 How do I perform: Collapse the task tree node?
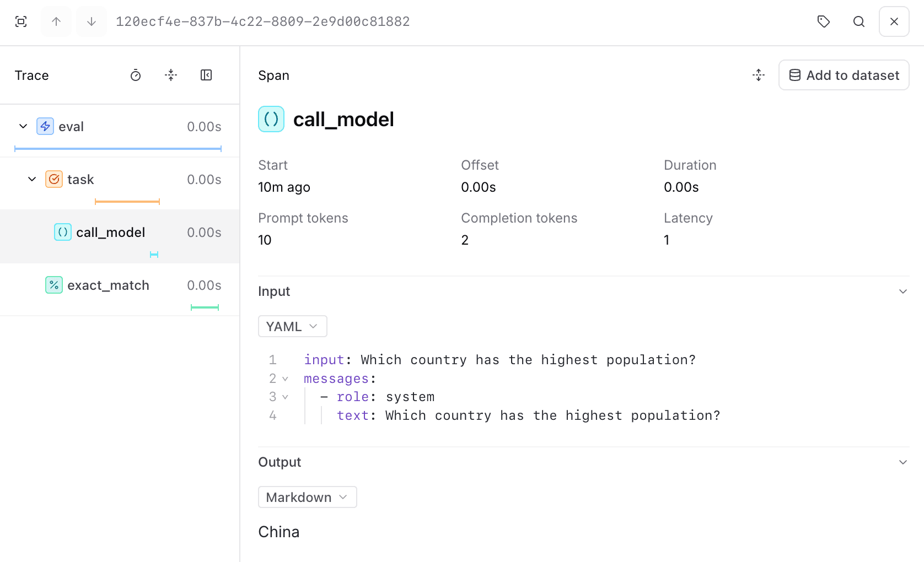click(x=32, y=179)
